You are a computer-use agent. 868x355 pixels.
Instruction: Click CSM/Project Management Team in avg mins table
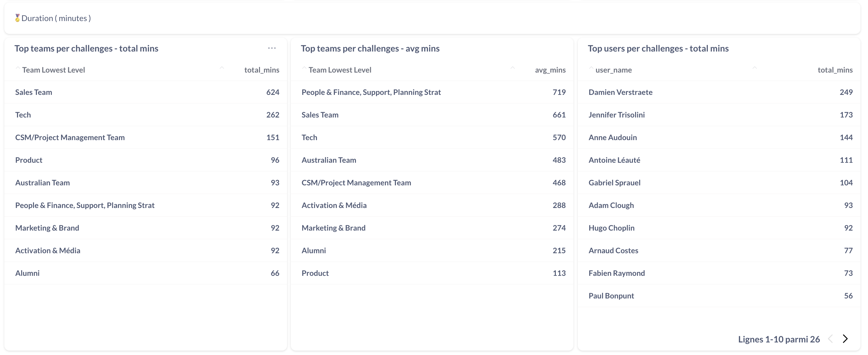[356, 183]
